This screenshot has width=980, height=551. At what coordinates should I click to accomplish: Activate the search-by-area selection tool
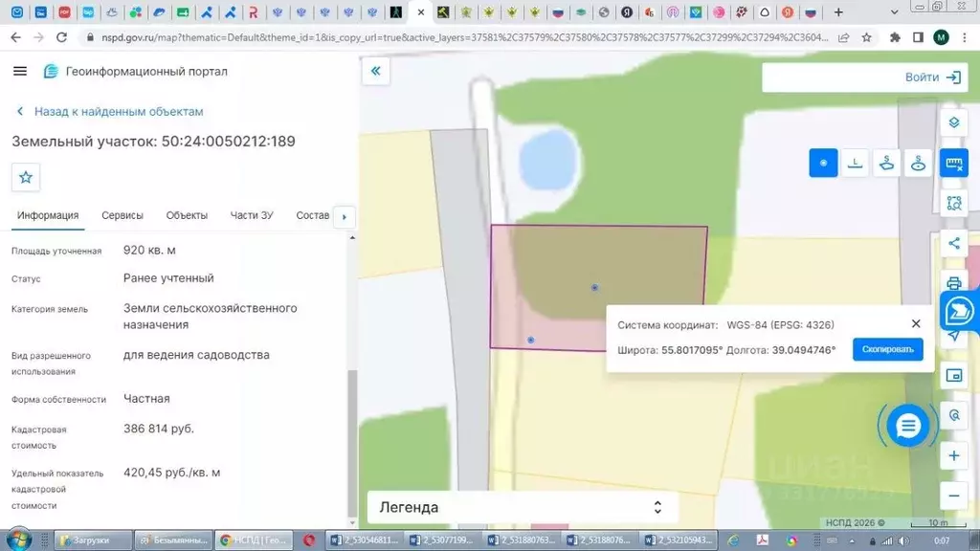click(954, 203)
